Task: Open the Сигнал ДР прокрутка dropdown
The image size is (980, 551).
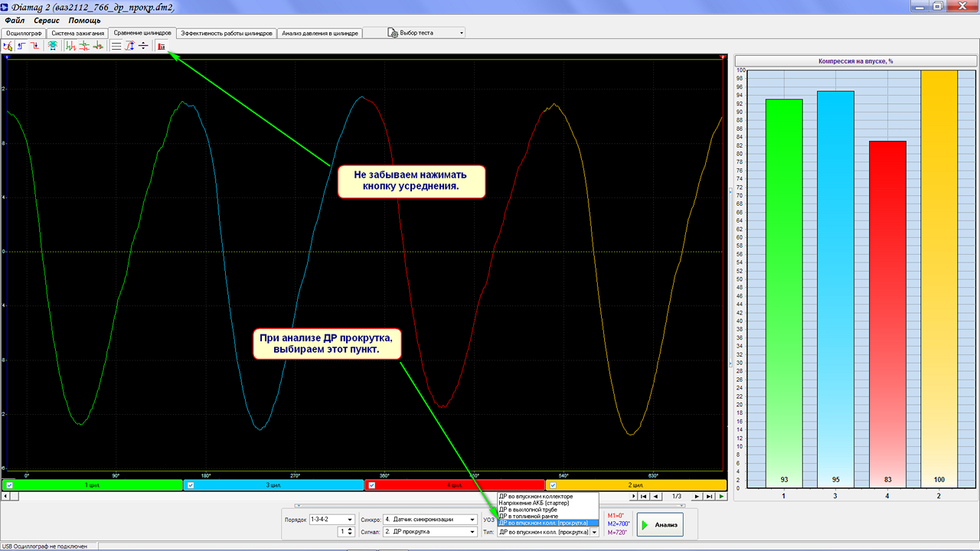Action: [x=430, y=531]
